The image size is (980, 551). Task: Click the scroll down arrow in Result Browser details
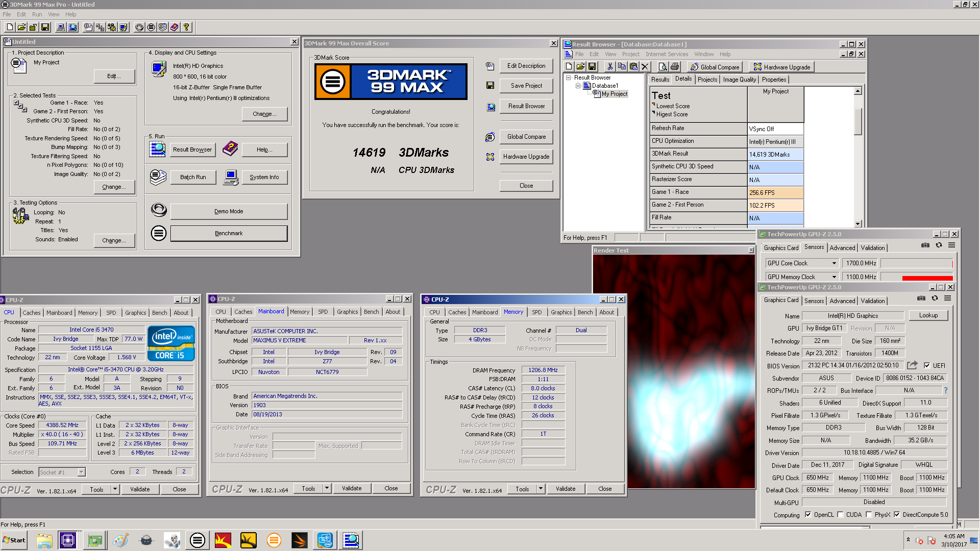[x=858, y=224]
